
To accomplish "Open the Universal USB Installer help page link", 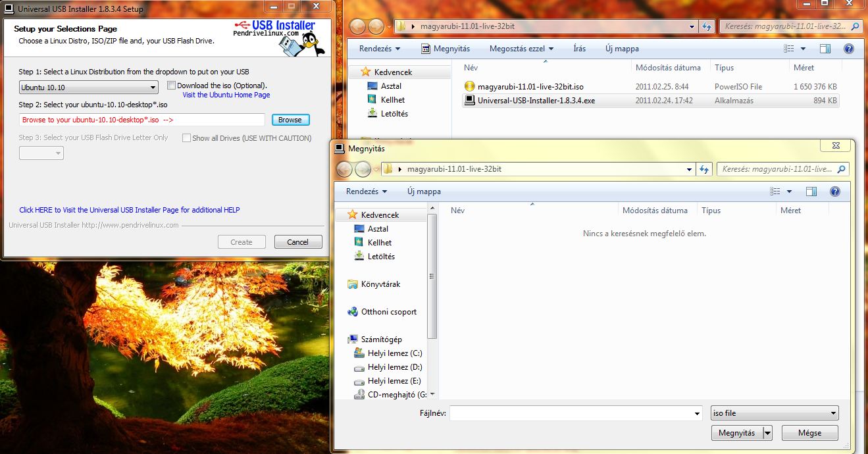I will [x=130, y=210].
